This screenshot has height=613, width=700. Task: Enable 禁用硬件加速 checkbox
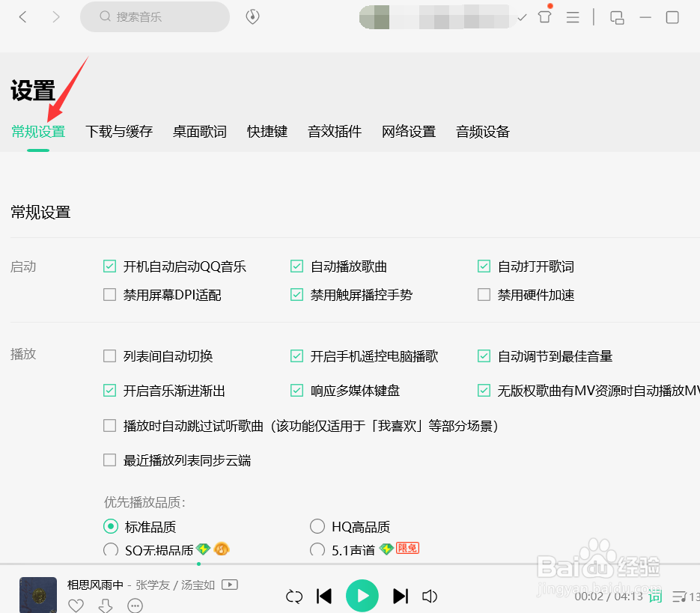(484, 295)
